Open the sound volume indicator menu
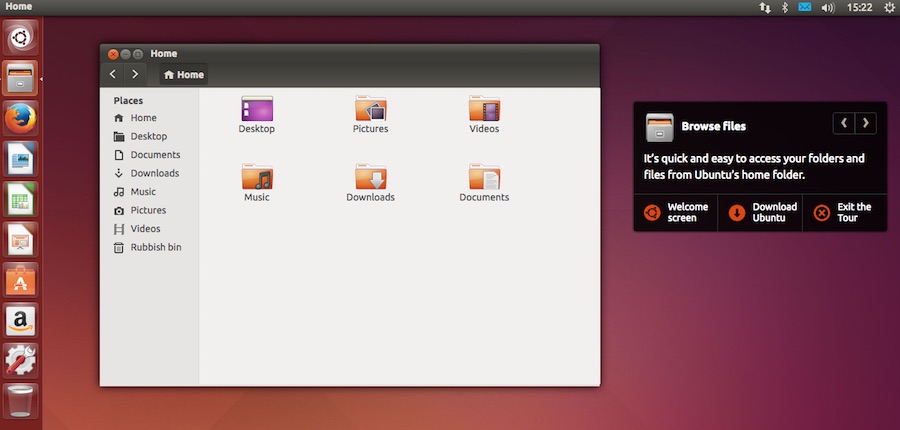 point(827,7)
